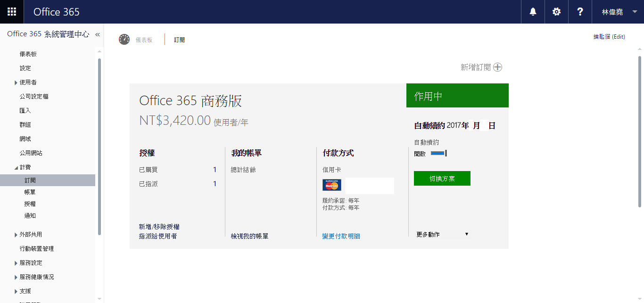Open 行動裝置管理 page

[37, 249]
